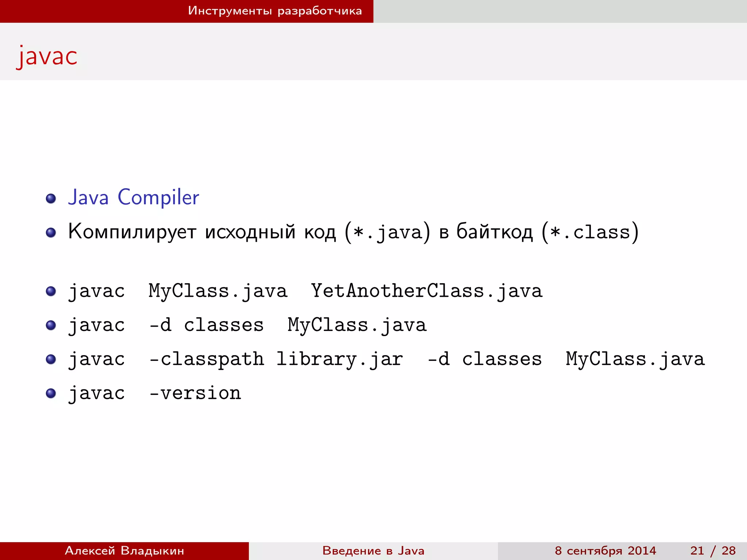The image size is (747, 560).
Task: Click the '(*.java)' text in description
Action: click(388, 232)
